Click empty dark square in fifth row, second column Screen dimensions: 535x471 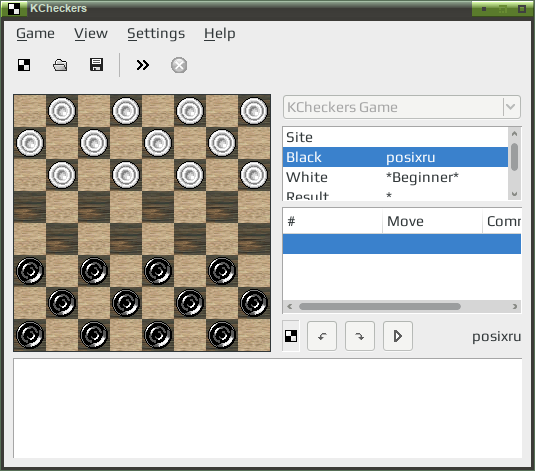[x=62, y=239]
